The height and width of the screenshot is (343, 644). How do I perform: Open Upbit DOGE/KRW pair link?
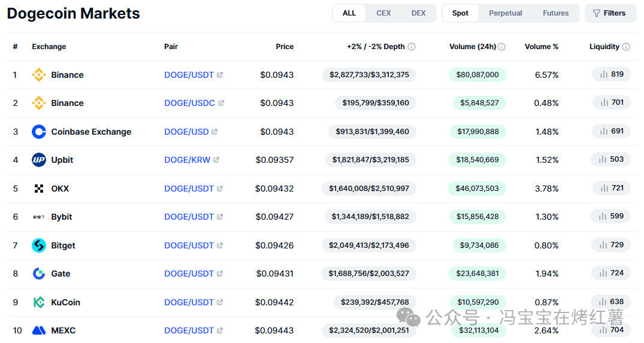(x=188, y=160)
